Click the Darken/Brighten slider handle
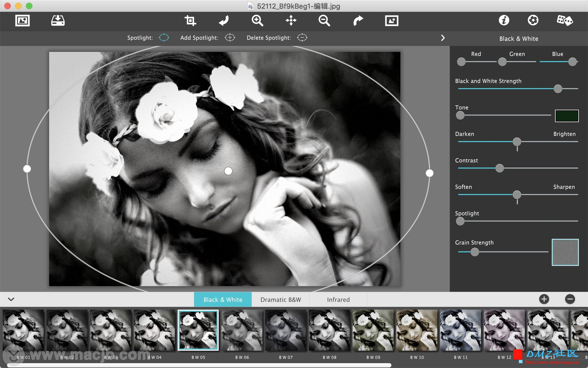This screenshot has height=368, width=588. tap(517, 142)
